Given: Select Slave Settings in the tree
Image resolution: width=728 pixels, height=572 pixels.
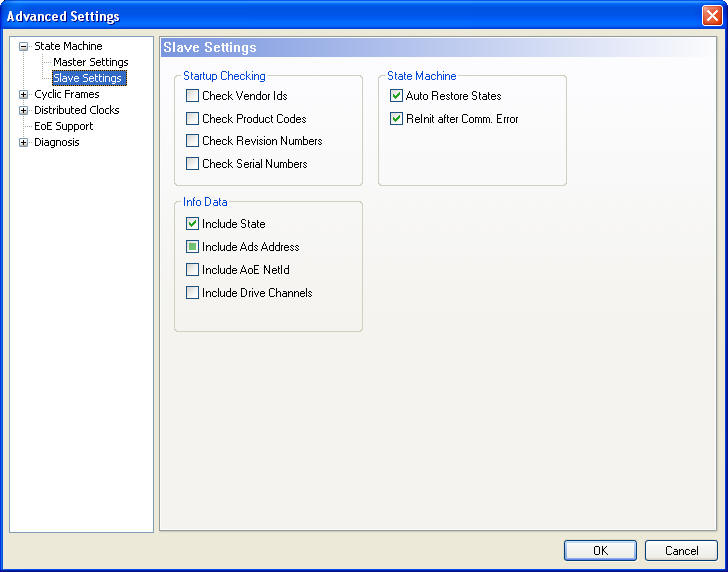Looking at the screenshot, I should [x=88, y=78].
